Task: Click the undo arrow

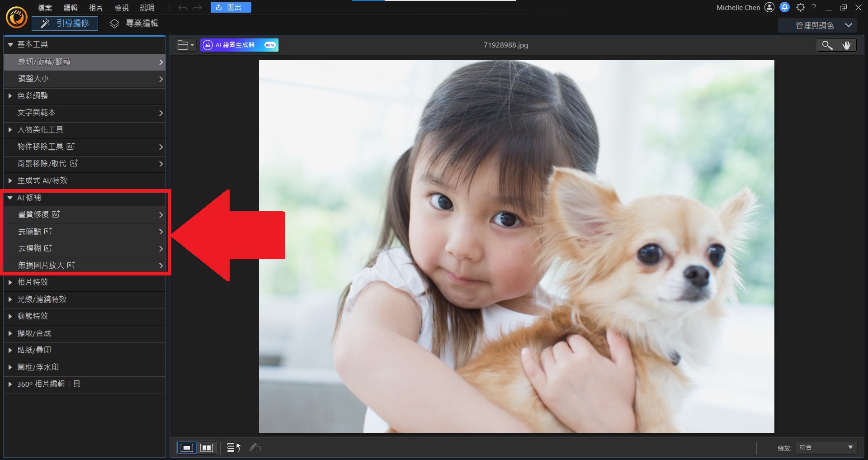Action: 182,8
